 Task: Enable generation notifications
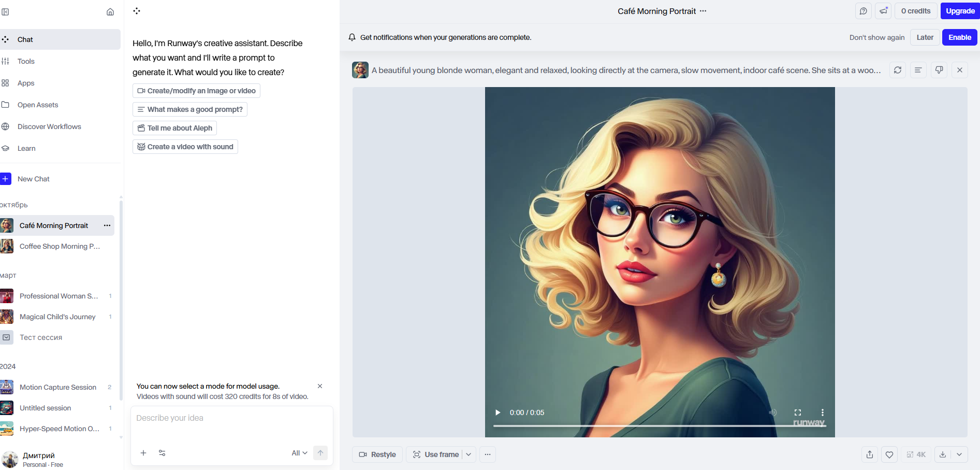(x=959, y=37)
